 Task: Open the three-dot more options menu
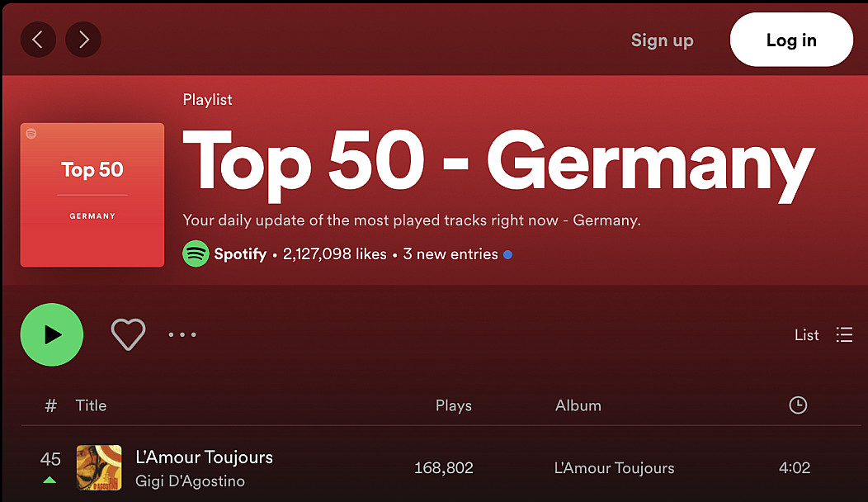click(182, 334)
